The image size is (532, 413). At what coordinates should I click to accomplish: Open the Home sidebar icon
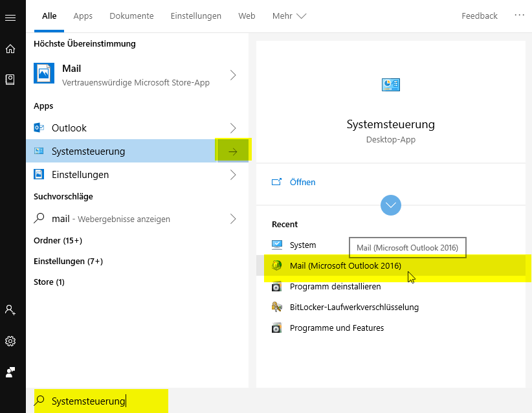click(10, 49)
